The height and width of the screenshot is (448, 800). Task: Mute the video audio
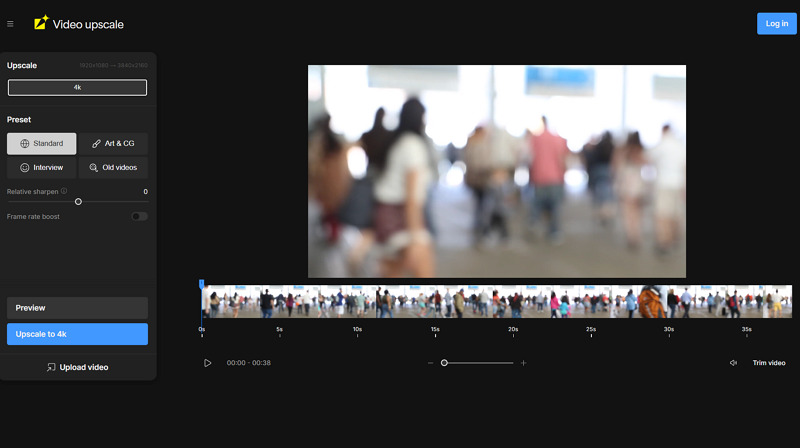click(x=733, y=363)
